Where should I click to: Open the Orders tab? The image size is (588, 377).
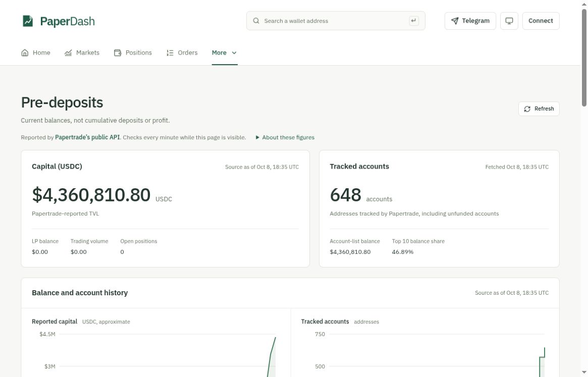(182, 52)
